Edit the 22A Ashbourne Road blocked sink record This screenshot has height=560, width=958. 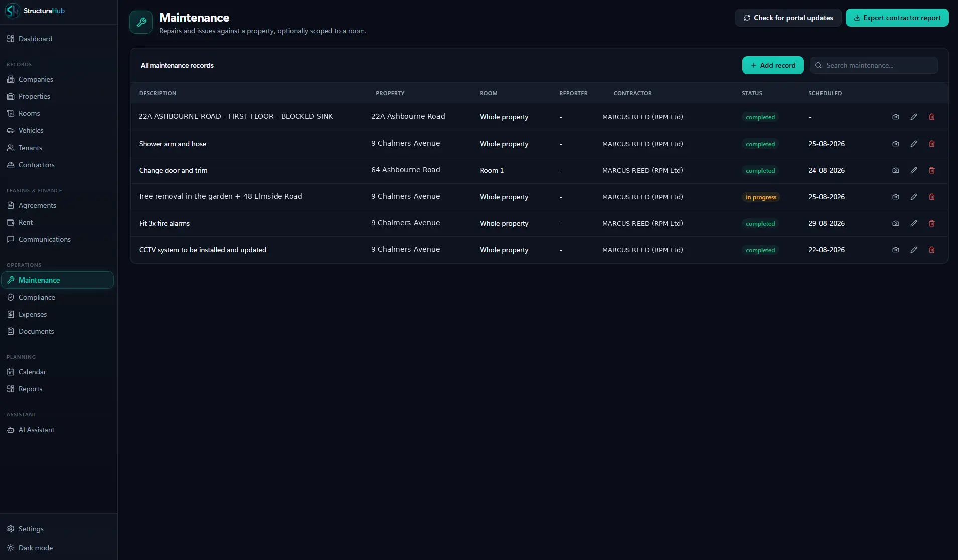tap(914, 117)
